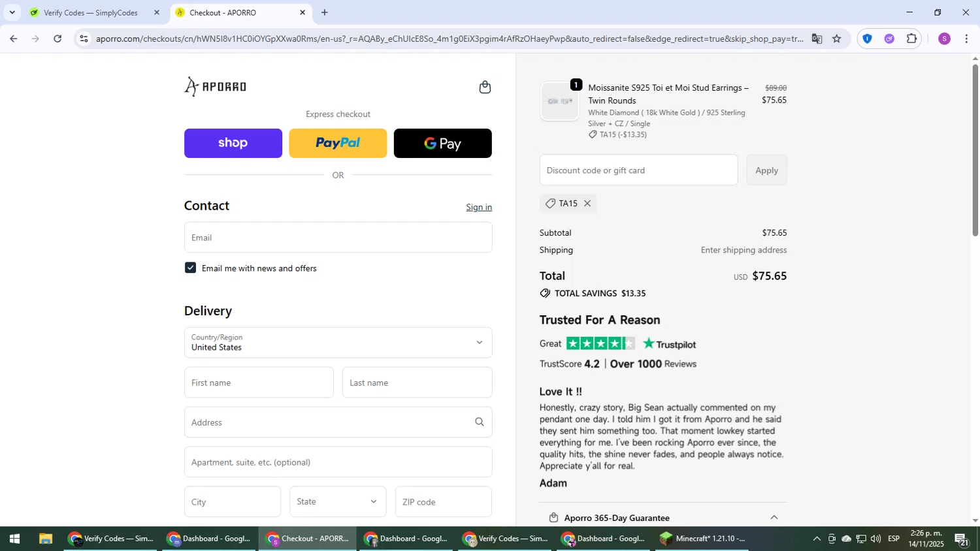
Task: Switch to Checkout - APORRO taskbar window
Action: tap(308, 539)
